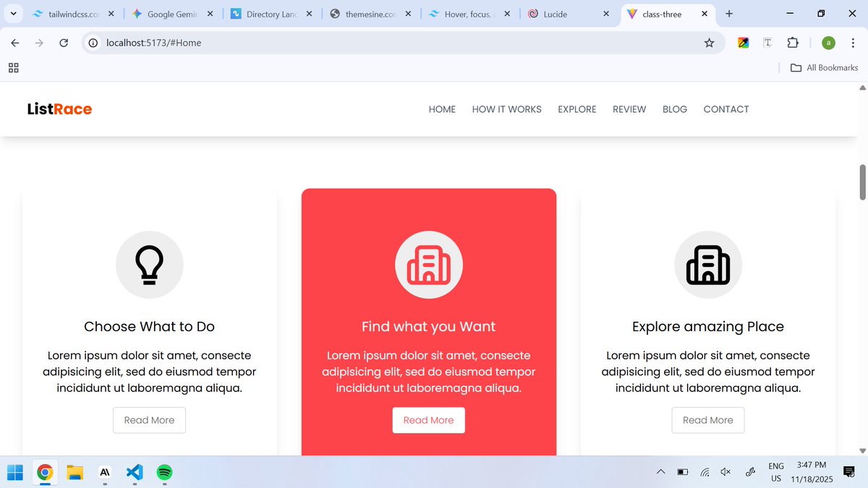Close the Google Gemini tab

(x=210, y=14)
